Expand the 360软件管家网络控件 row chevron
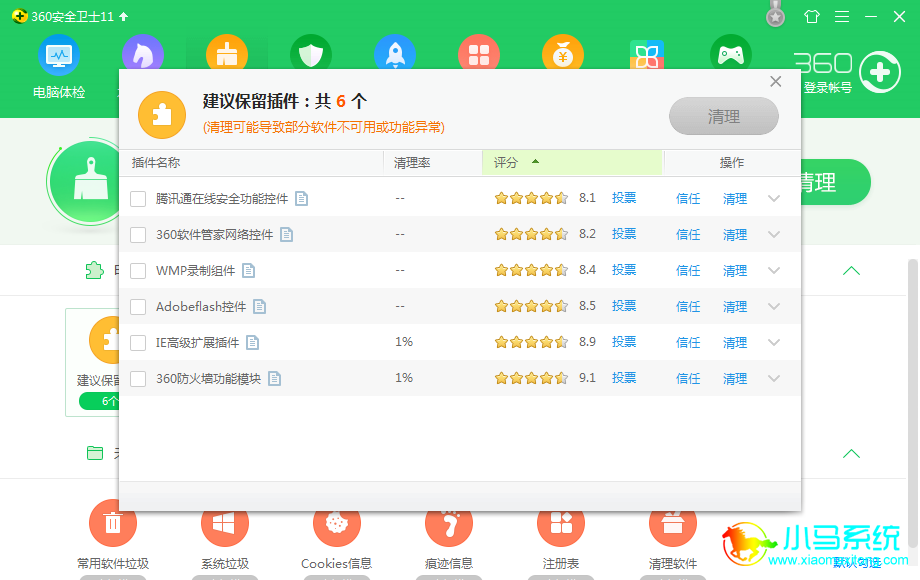Screen dimensions: 920x580 coord(774,234)
